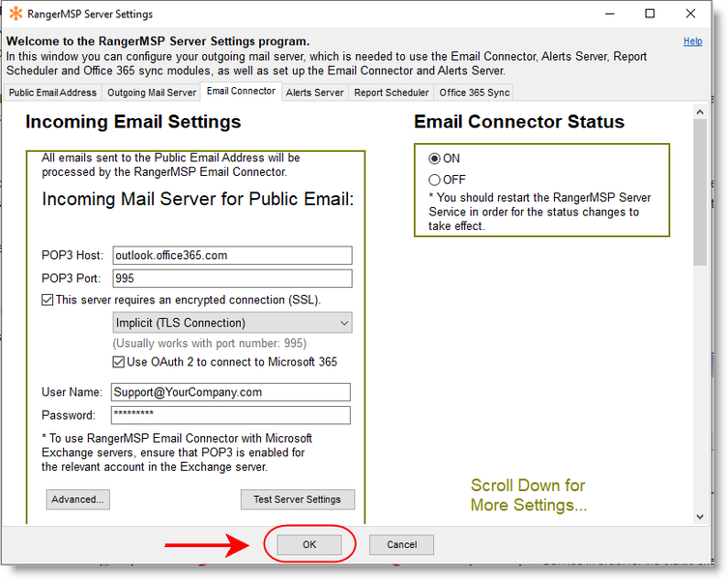Screen dimensions: 728x580
Task: Enable the encrypted connection (SSL) checkbox
Action: 47,300
